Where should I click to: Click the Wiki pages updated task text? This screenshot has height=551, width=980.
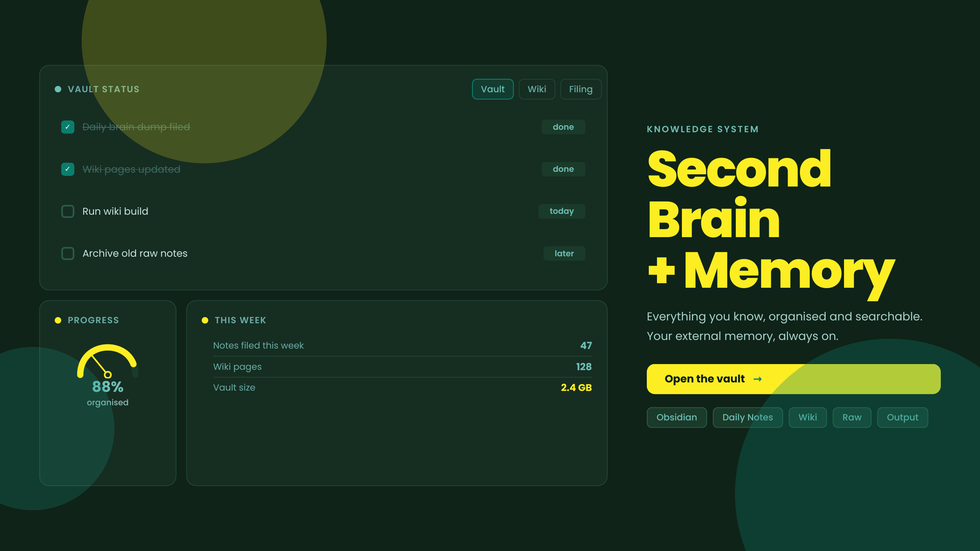coord(131,169)
